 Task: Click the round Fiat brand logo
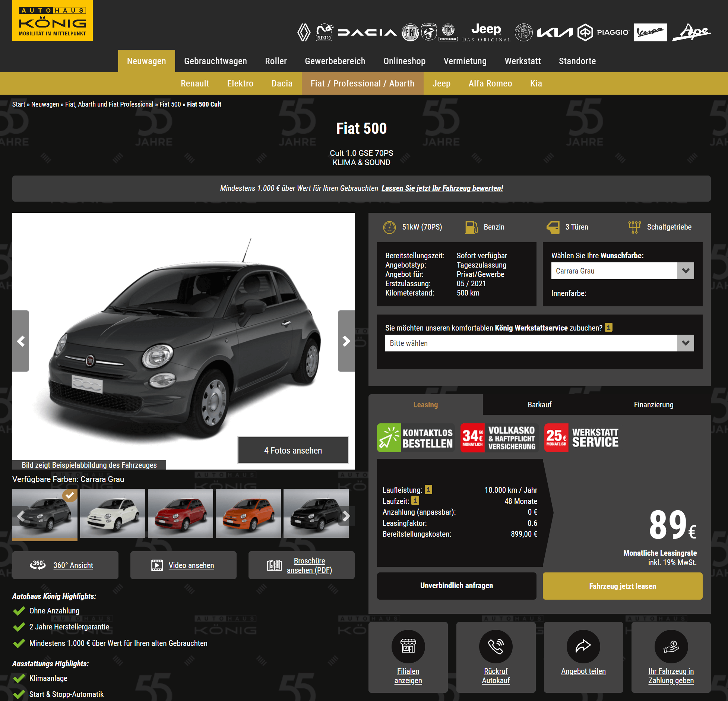pos(410,32)
